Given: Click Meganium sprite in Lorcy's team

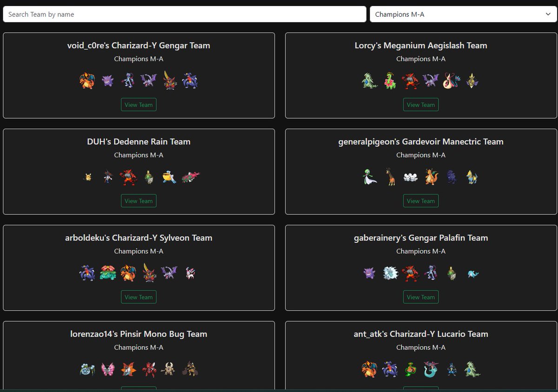Looking at the screenshot, I should point(390,80).
